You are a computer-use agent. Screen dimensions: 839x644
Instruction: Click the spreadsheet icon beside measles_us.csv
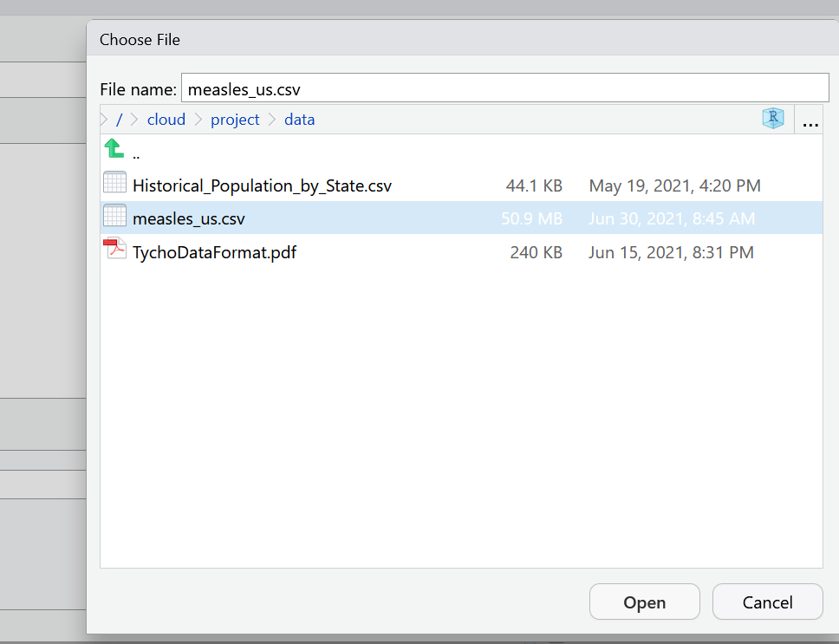[114, 218]
